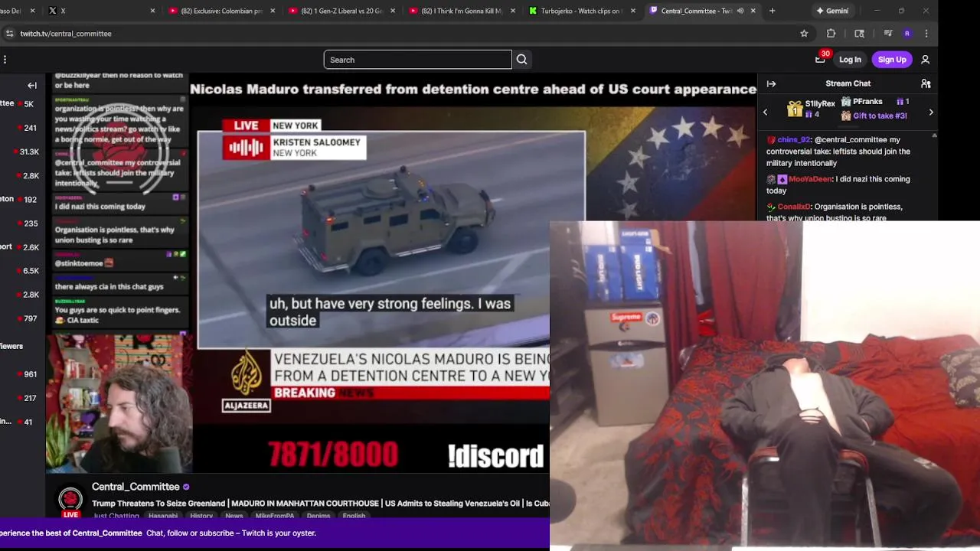The height and width of the screenshot is (551, 980).
Task: View site information icon in address bar
Action: coord(9,34)
